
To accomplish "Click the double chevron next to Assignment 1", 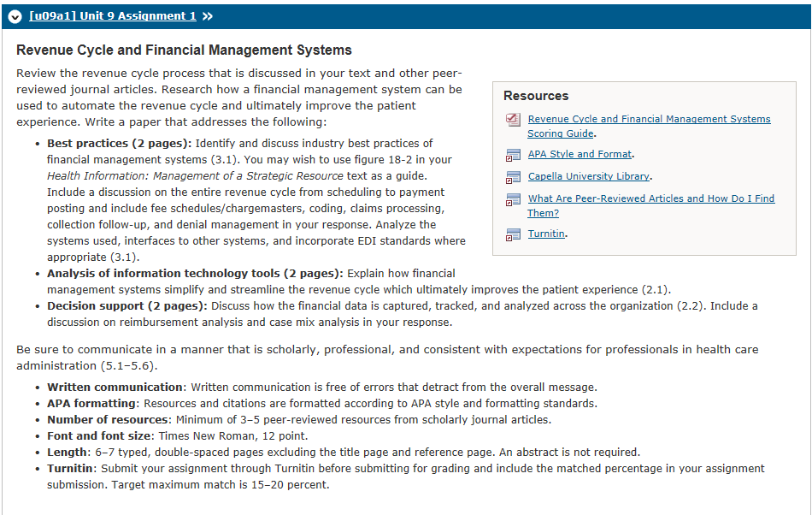I will pos(207,16).
